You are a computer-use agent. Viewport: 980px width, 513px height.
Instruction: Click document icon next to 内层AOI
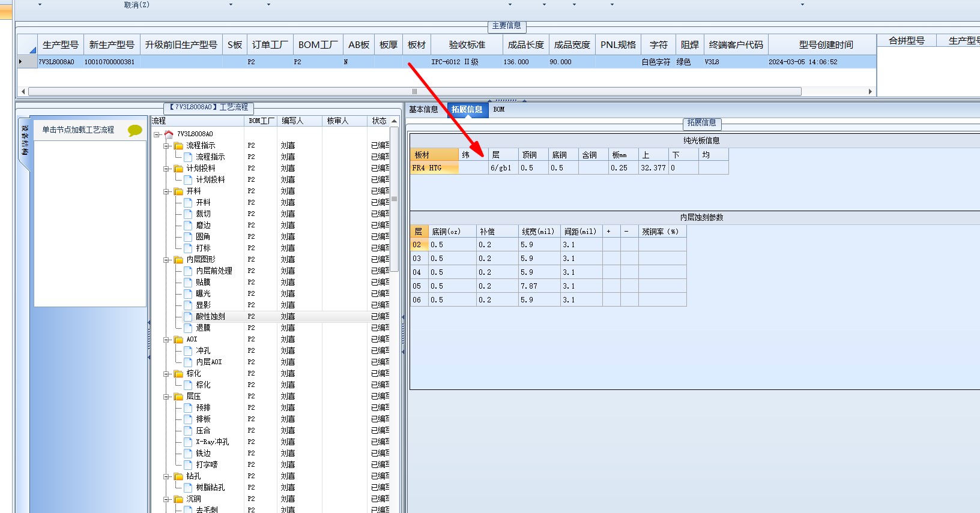[x=188, y=362]
